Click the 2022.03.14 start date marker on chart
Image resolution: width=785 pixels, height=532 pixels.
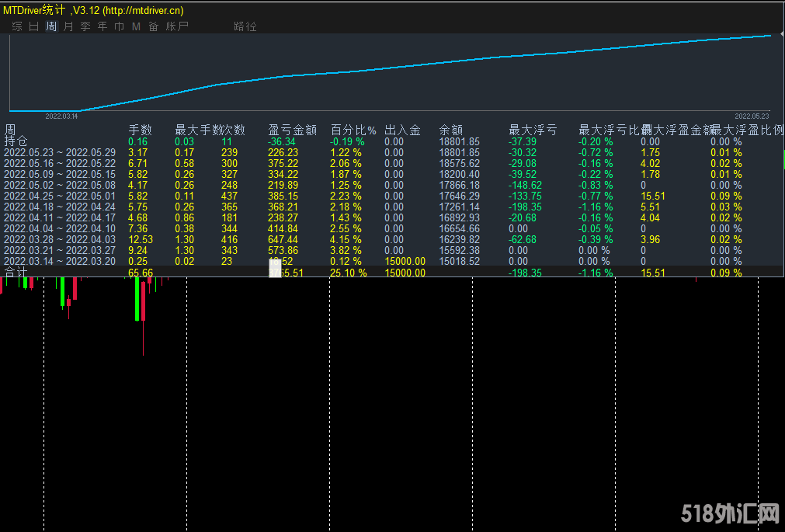[x=61, y=116]
